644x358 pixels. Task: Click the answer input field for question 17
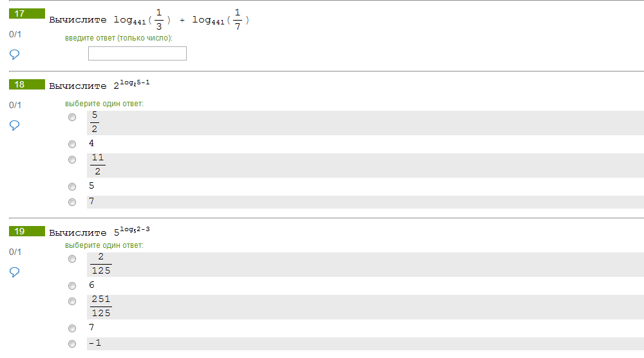point(137,53)
